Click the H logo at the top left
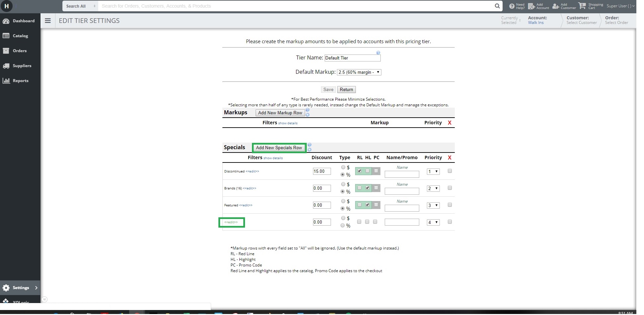 6,6
